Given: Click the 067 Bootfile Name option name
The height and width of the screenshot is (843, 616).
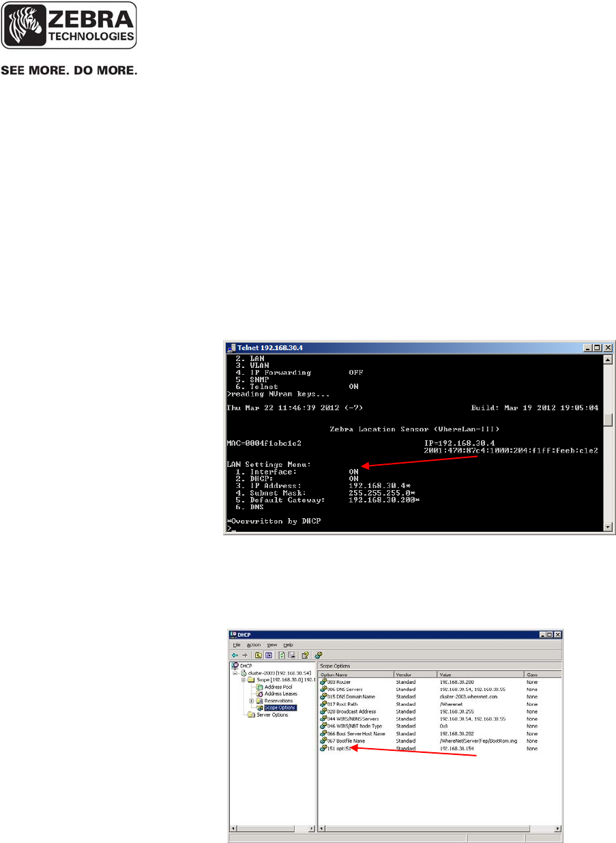Looking at the screenshot, I should click(x=347, y=741).
